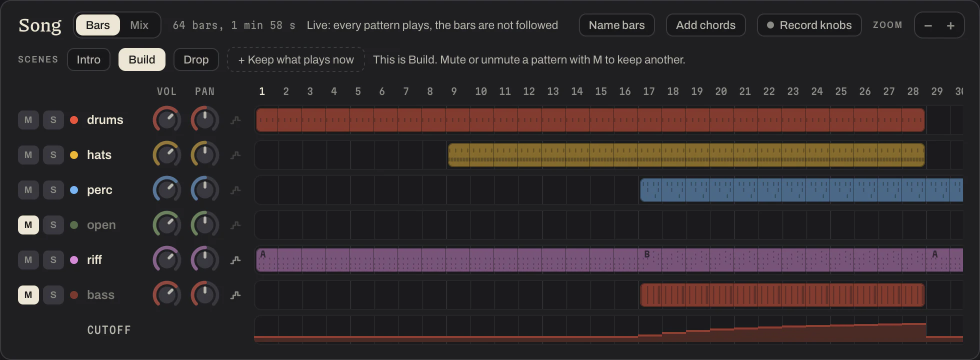Screen dimensions: 980x360
Task: Zoom in with the plus button
Action: click(951, 25)
